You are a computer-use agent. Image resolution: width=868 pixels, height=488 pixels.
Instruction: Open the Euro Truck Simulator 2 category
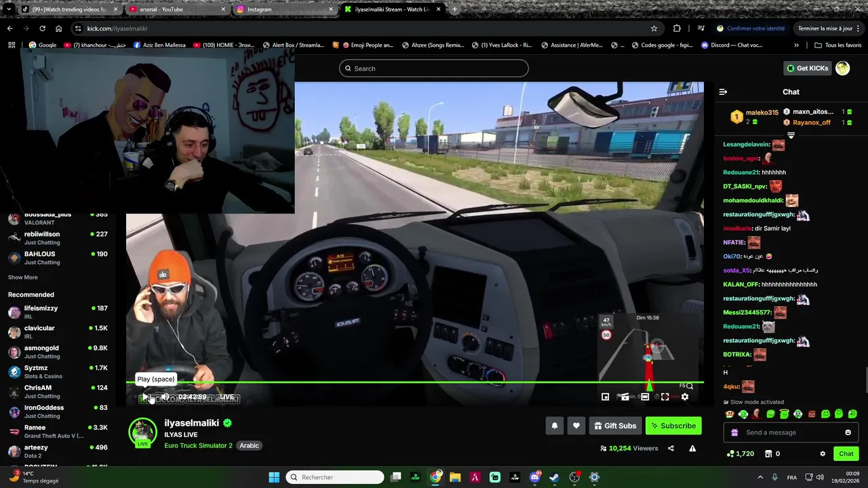click(198, 445)
